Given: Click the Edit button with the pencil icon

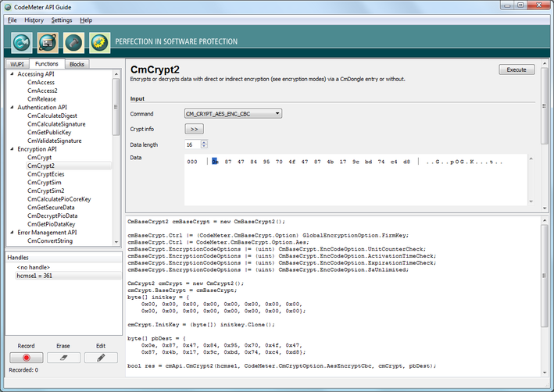Looking at the screenshot, I should pos(101,358).
